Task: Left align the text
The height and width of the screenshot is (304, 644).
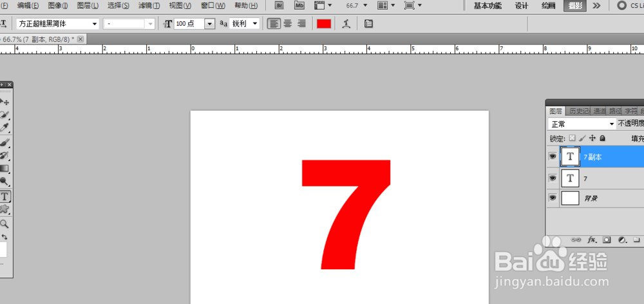Action: pos(273,24)
